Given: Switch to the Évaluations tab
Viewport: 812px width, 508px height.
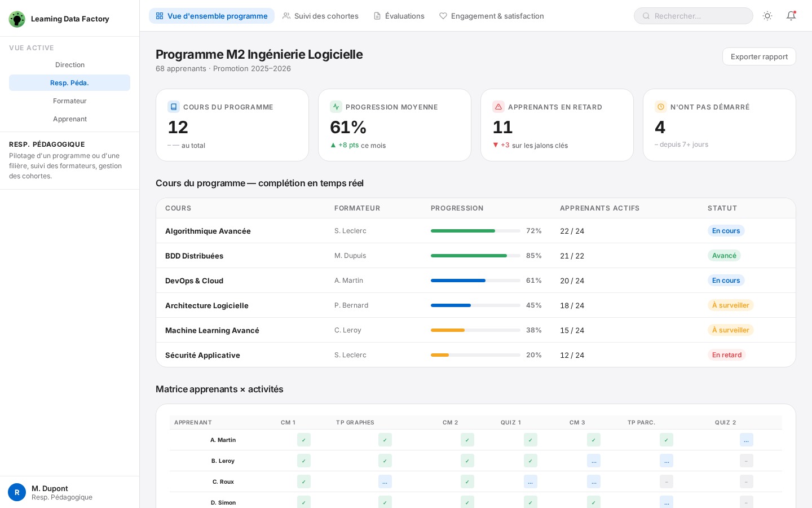Looking at the screenshot, I should 399,16.
